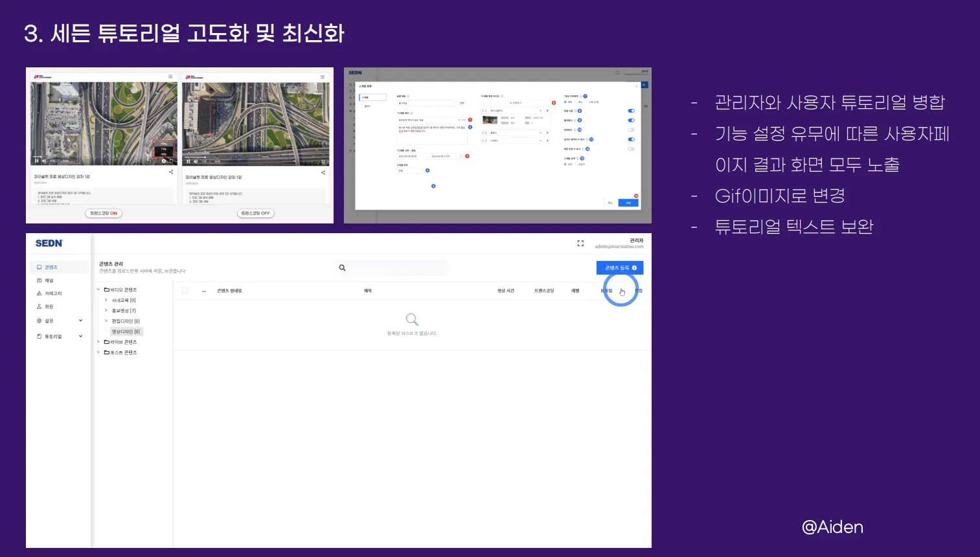The image size is (980, 557).
Task: Click the 튜토리얼 icon in the sidebar
Action: [x=39, y=336]
